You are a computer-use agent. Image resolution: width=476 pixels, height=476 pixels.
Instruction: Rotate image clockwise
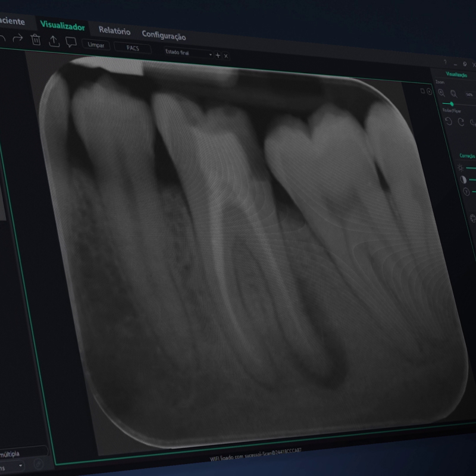(461, 122)
